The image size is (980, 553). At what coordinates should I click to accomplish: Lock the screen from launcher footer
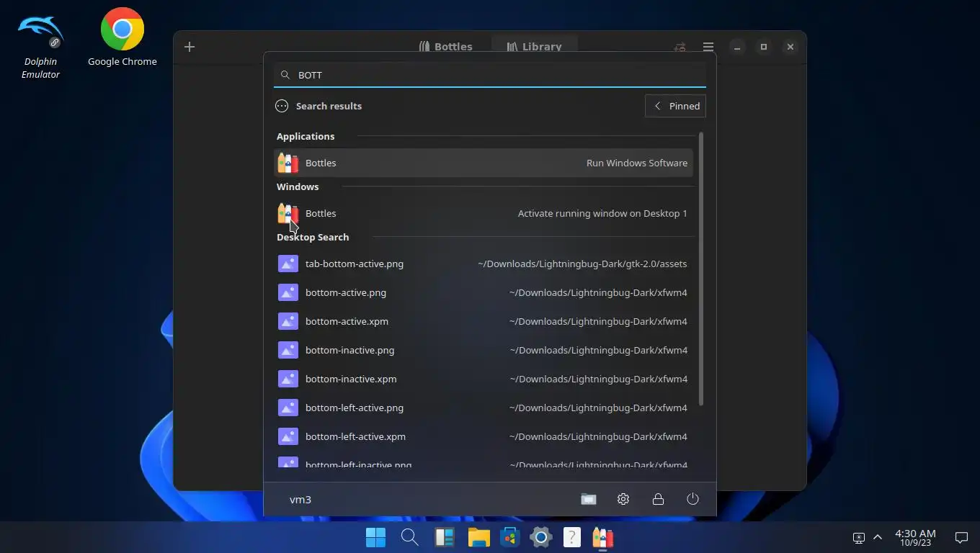[x=658, y=499]
